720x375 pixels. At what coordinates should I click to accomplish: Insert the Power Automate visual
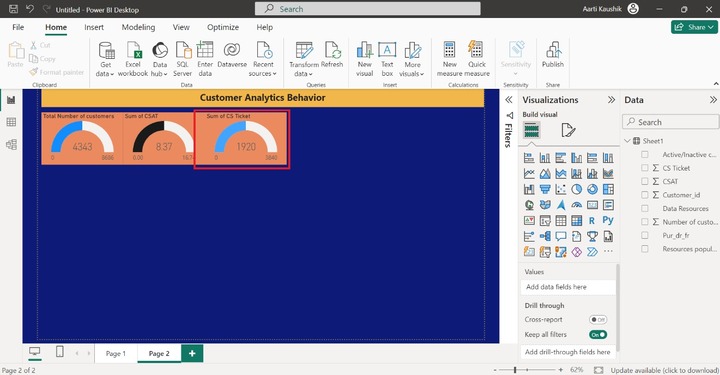(592, 252)
